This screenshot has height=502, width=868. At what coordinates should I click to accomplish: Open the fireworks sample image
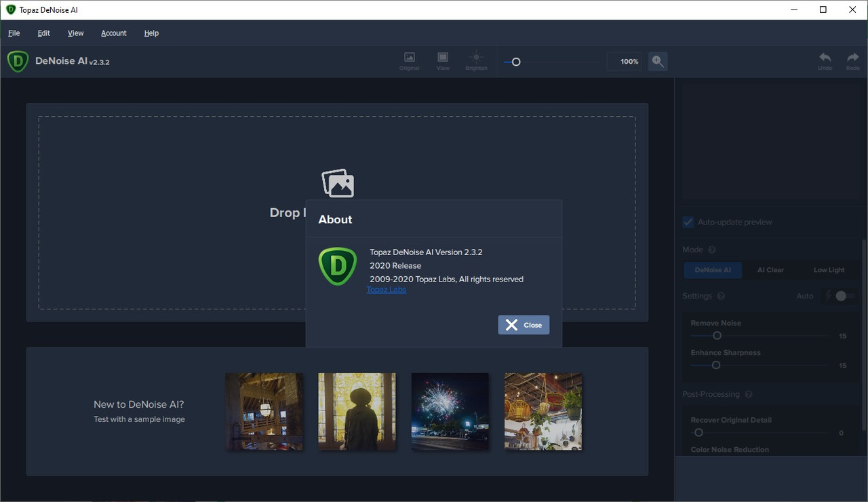click(450, 412)
